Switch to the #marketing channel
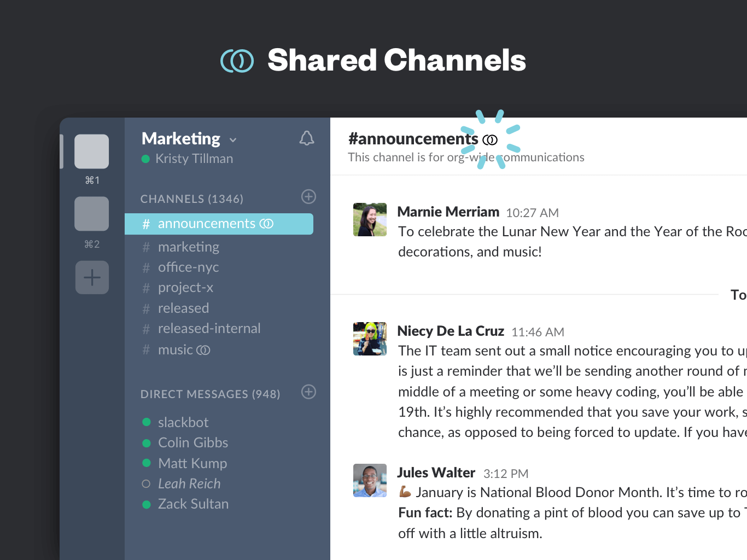This screenshot has height=560, width=747. tap(188, 247)
